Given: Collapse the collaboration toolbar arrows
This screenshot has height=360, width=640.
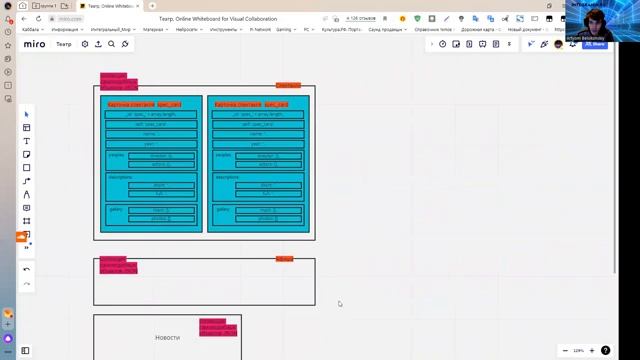Looking at the screenshot, I should (509, 44).
